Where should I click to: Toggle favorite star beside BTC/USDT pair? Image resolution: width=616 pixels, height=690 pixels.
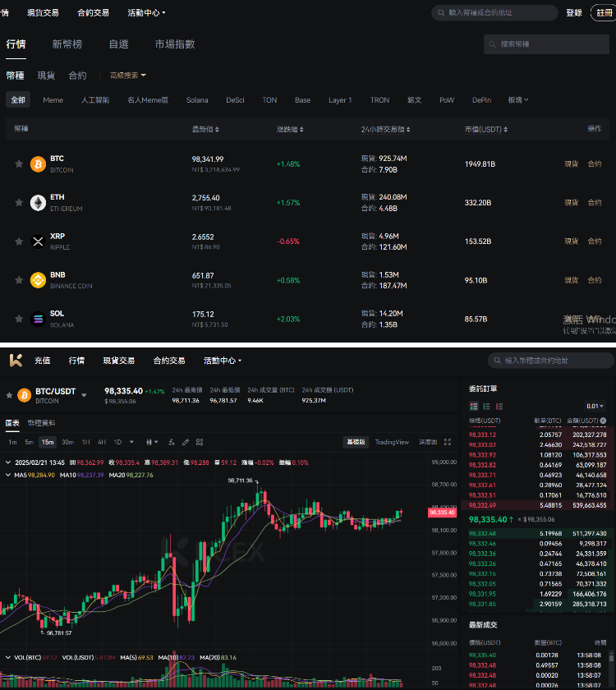click(x=9, y=395)
